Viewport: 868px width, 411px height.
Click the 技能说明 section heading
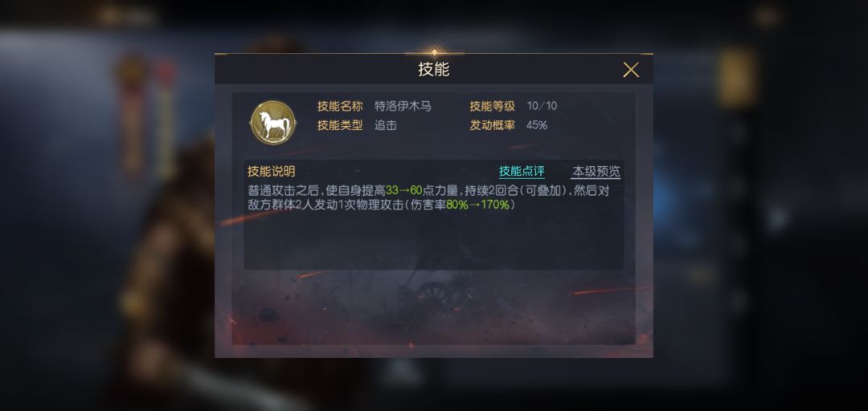tap(272, 171)
